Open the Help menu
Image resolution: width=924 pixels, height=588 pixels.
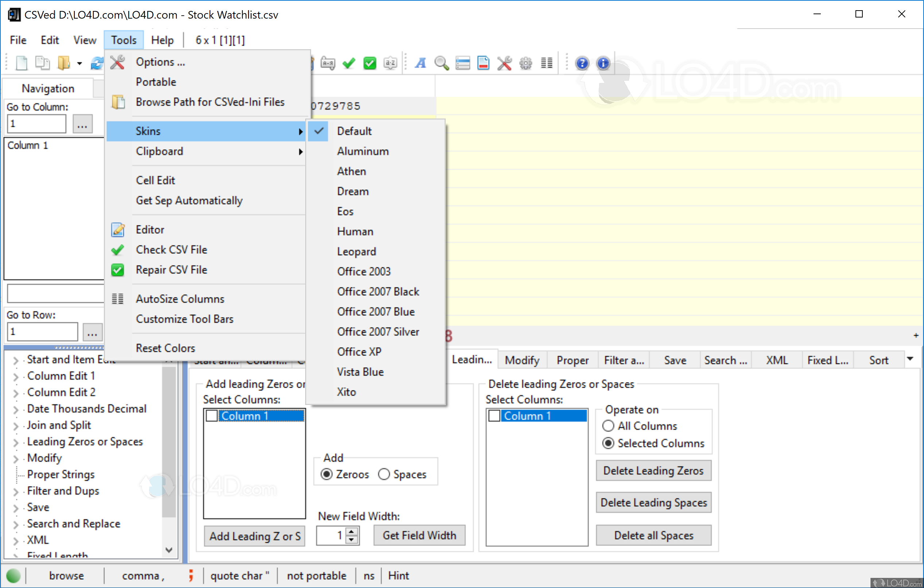click(162, 39)
